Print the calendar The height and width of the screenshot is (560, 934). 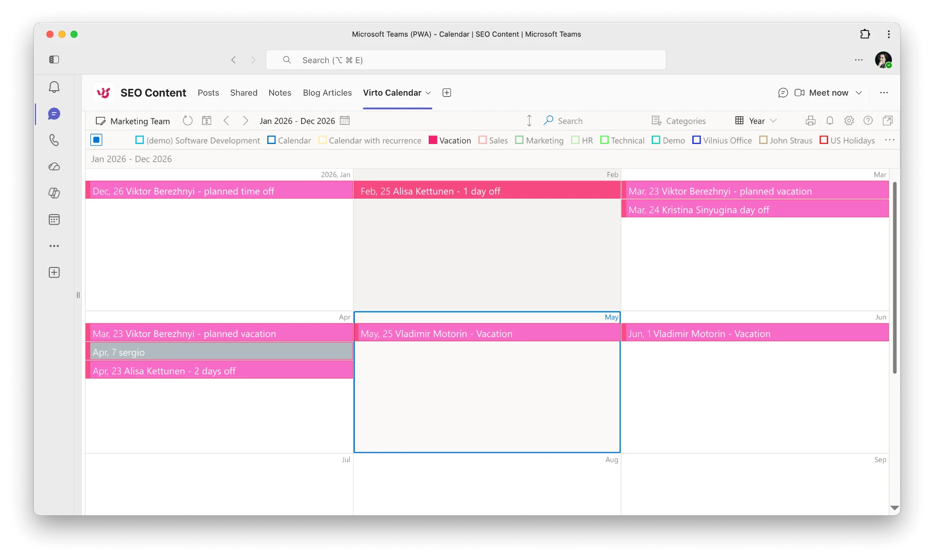pyautogui.click(x=810, y=121)
